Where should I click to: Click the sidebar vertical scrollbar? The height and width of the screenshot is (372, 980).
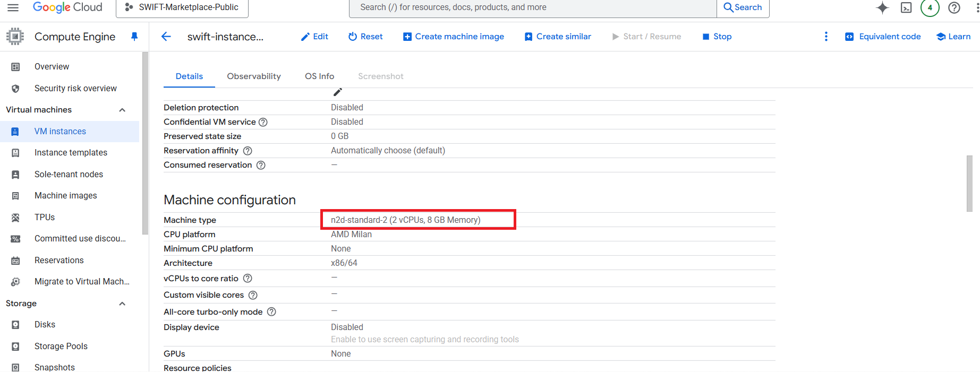[x=145, y=143]
